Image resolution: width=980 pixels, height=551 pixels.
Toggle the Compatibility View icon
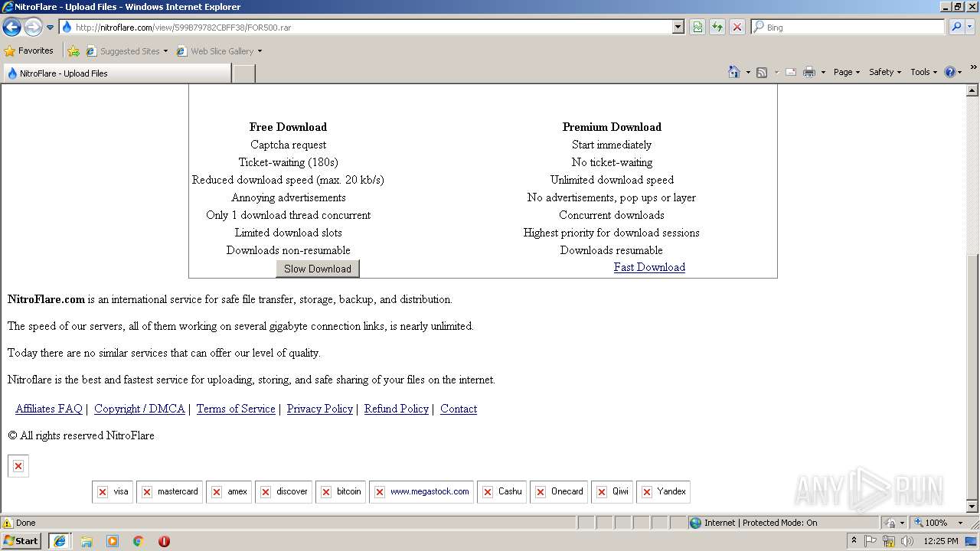[x=697, y=27]
